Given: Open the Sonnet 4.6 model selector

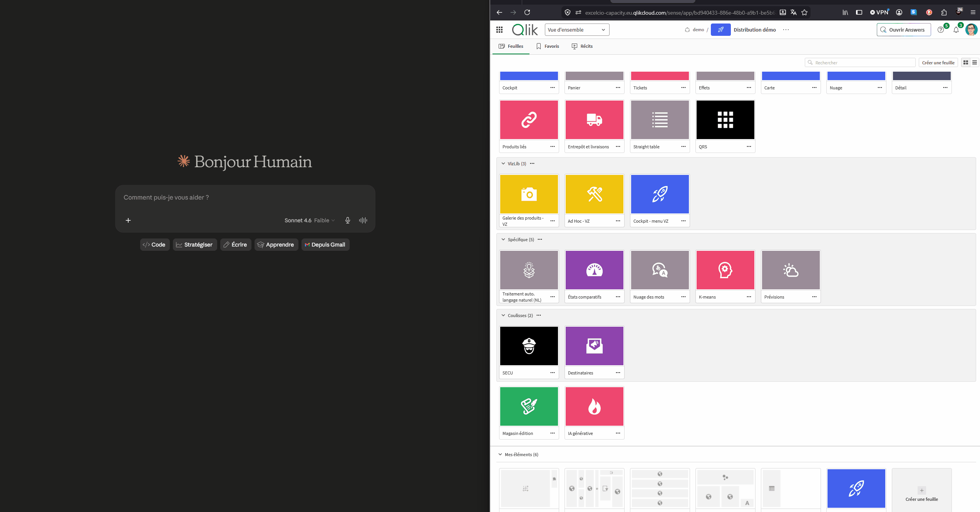Looking at the screenshot, I should 310,220.
